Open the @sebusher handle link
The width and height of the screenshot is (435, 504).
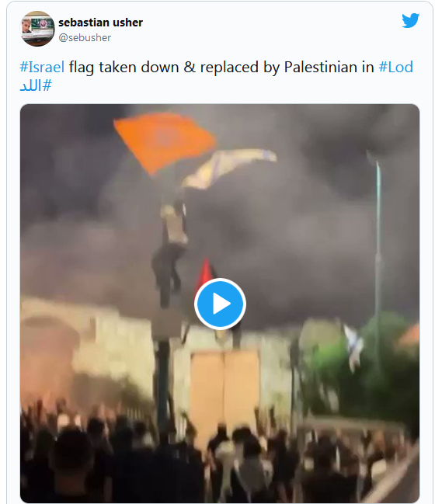pos(85,37)
